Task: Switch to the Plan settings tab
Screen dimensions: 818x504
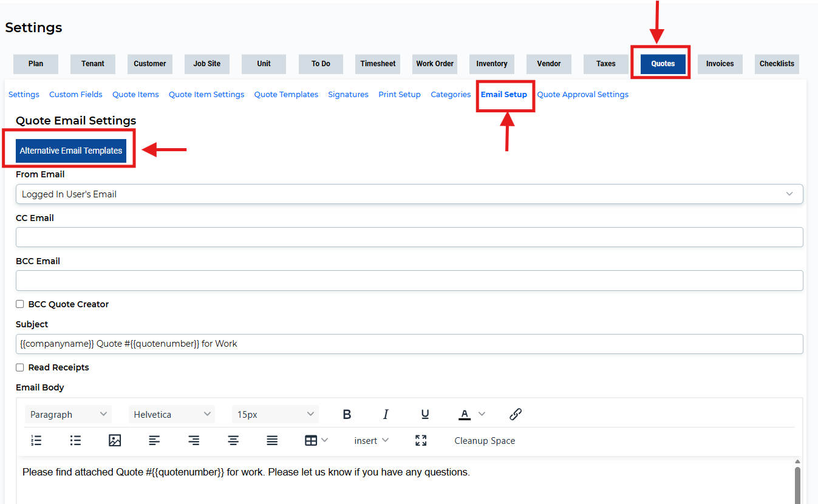Action: coord(36,64)
